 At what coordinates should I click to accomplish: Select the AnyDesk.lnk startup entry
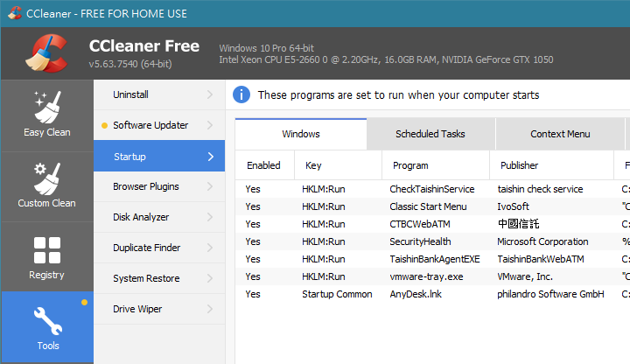coord(433,294)
